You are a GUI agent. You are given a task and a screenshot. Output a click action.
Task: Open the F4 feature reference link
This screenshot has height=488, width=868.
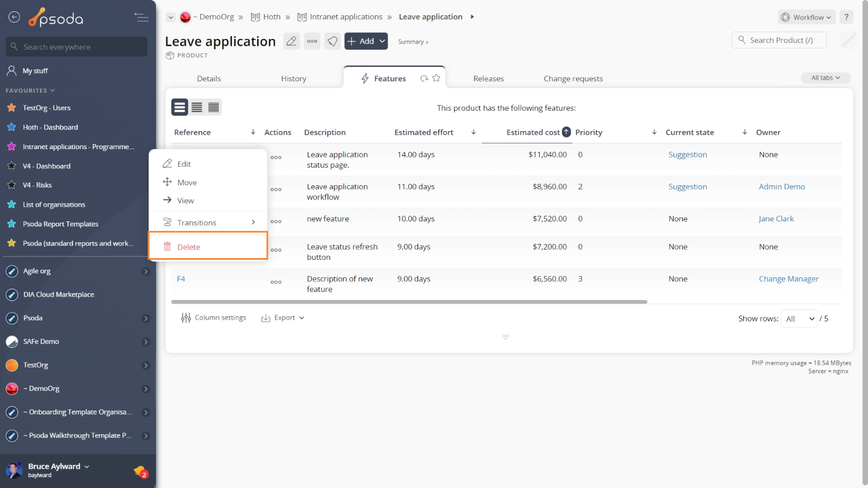click(x=181, y=279)
